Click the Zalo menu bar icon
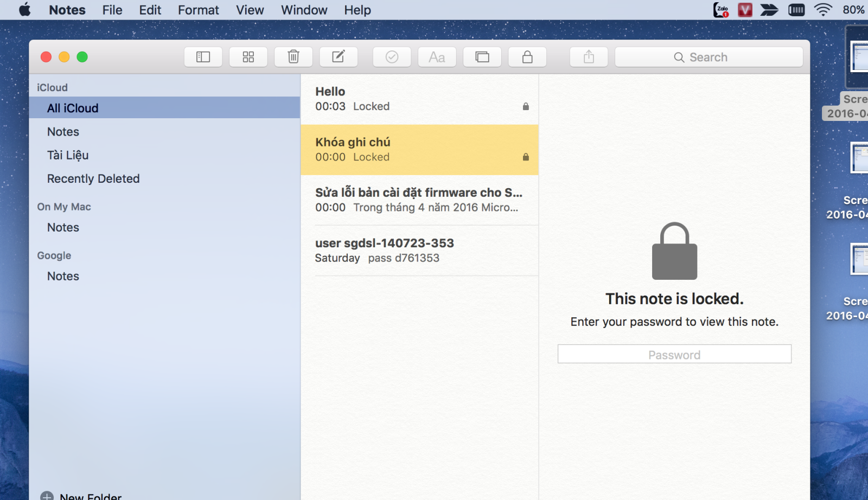868x500 pixels. tap(721, 10)
